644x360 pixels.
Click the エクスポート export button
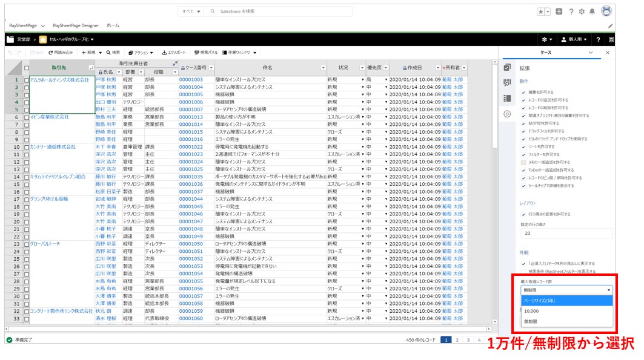(x=174, y=53)
